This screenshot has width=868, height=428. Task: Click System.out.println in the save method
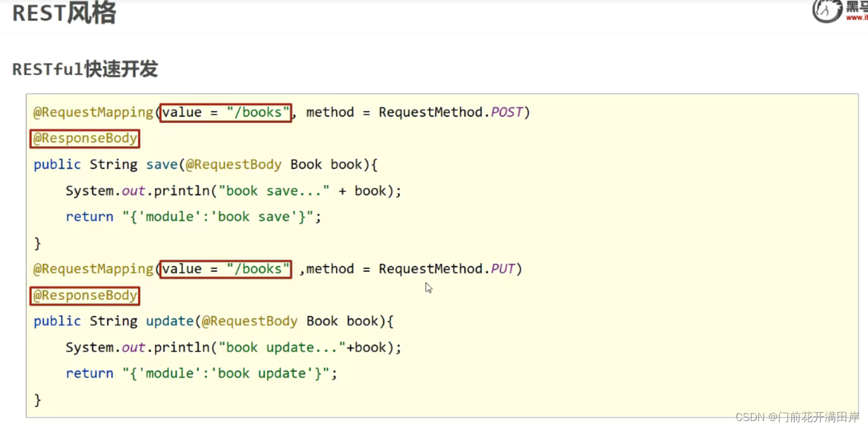(138, 191)
